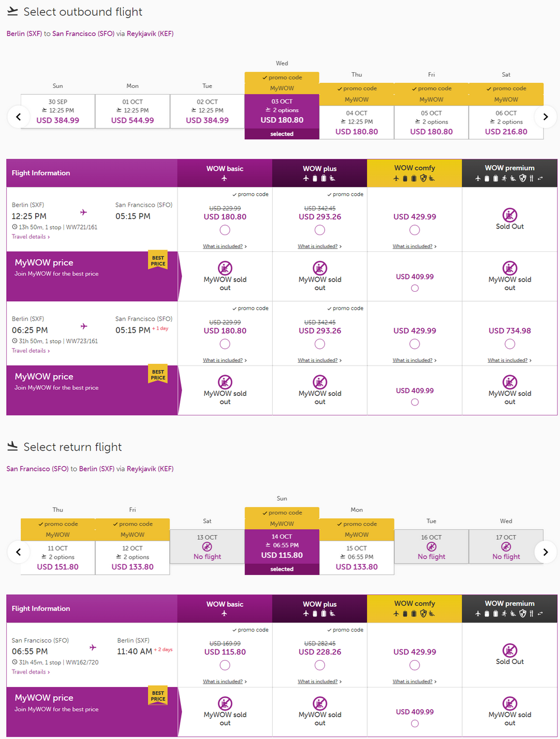Select WOW premium USD 734.98 fare
The width and height of the screenshot is (560, 739).
click(510, 344)
